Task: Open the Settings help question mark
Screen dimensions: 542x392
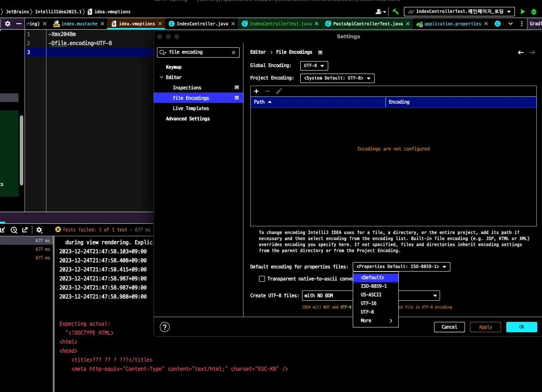Action: [165, 327]
